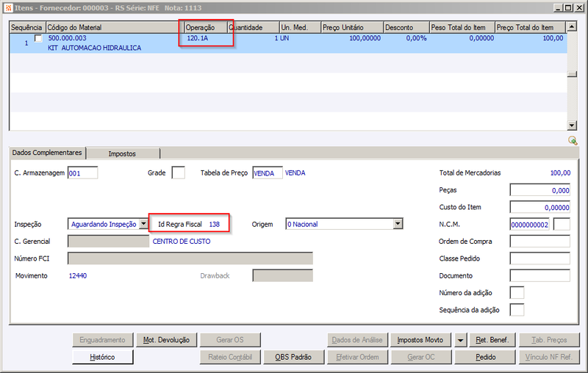Click the OBS Padrão button
The height and width of the screenshot is (373, 588).
[x=293, y=357]
